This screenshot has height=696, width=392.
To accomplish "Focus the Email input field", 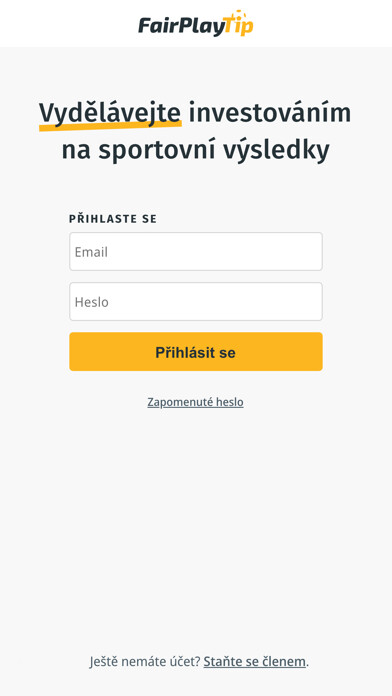I will 196,251.
